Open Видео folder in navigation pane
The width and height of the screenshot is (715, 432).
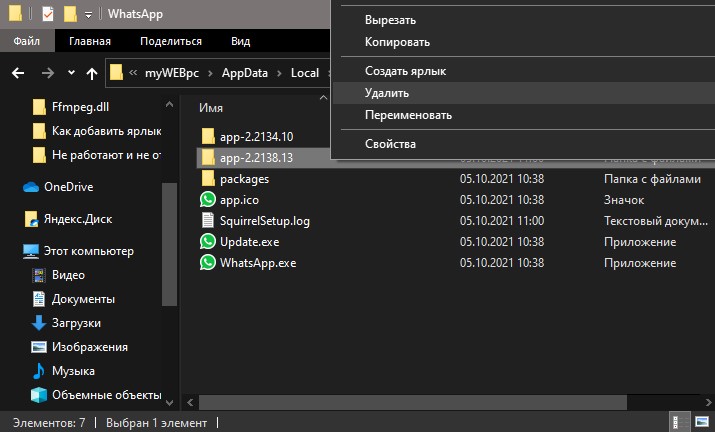pos(68,276)
